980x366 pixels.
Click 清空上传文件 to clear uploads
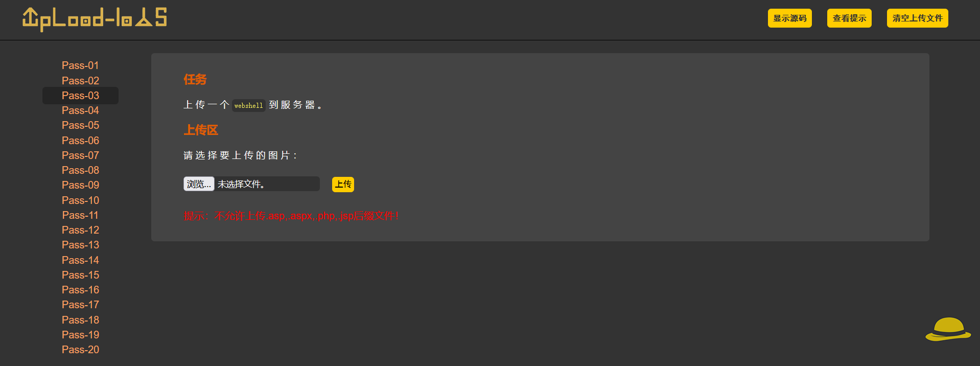[917, 18]
